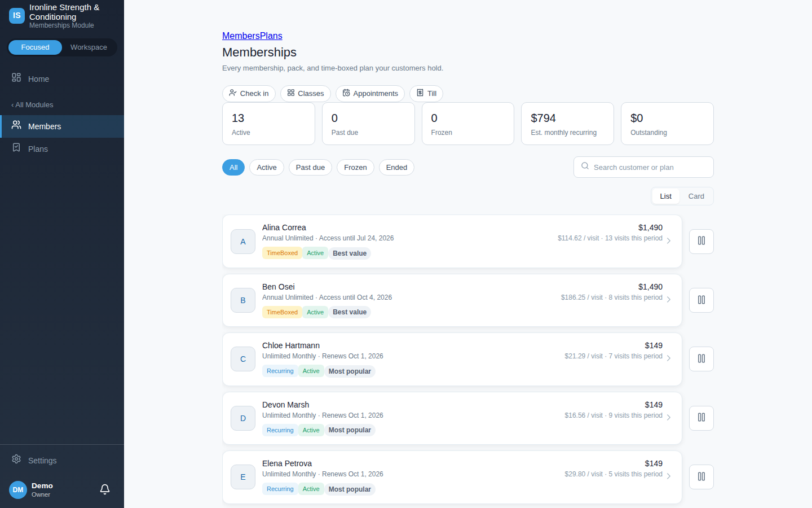This screenshot has width=812, height=508.
Task: Open the Classes shortcut
Action: [306, 94]
